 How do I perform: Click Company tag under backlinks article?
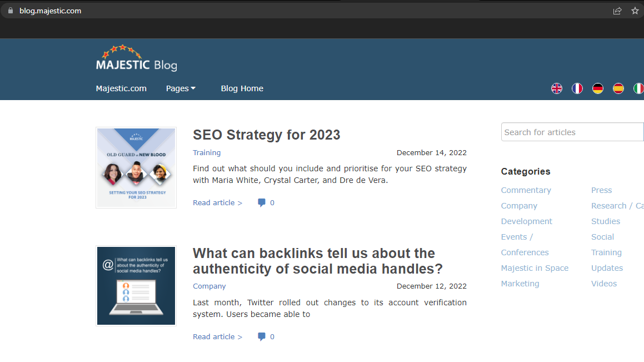point(209,286)
